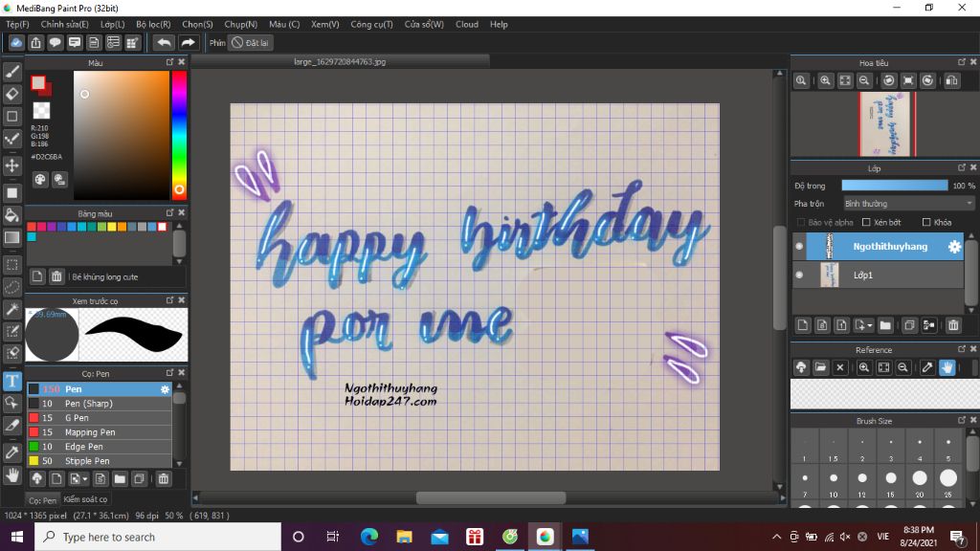This screenshot has width=980, height=551.
Task: Clear the reference image with X icon
Action: point(840,367)
